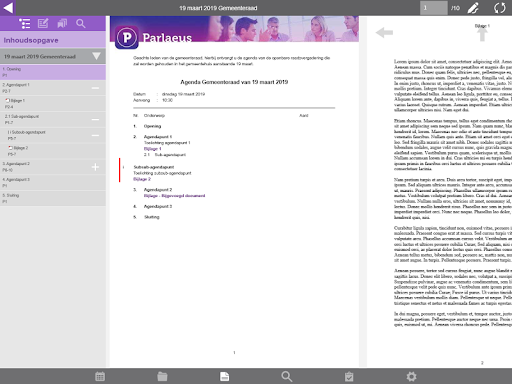
Task: Click the search icon in sidebar toolbar
Action: [x=80, y=23]
